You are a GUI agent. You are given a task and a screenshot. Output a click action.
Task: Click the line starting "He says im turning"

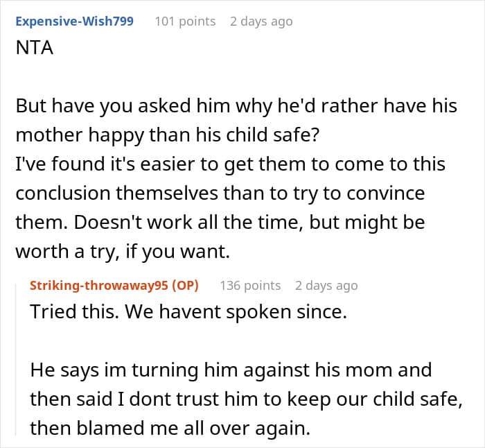click(x=231, y=370)
